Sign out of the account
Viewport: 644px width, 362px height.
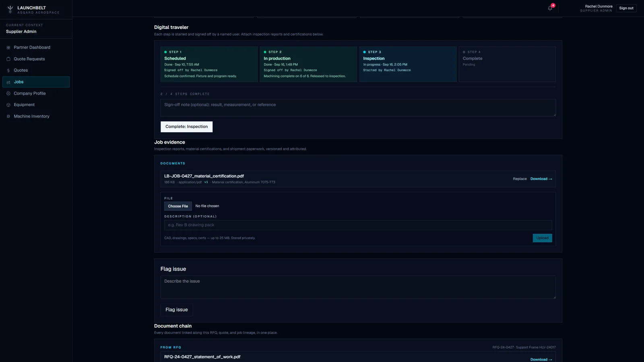coord(626,8)
